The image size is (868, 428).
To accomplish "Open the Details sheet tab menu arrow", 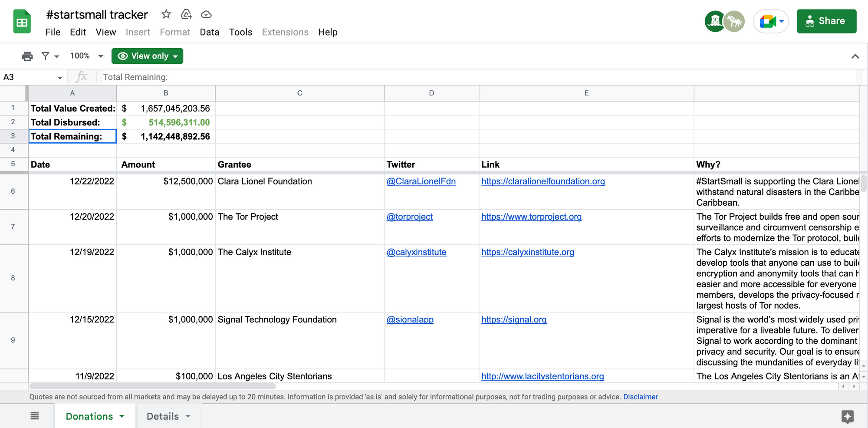I will click(188, 416).
